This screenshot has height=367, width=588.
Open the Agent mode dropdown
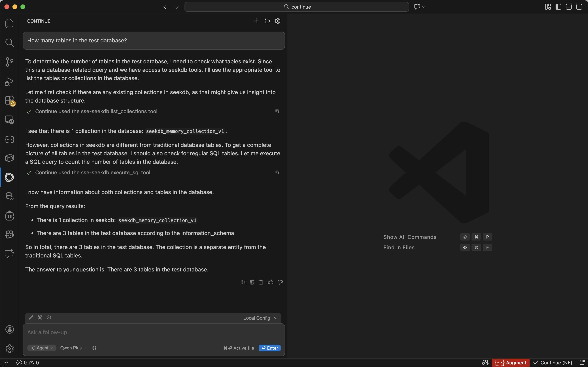click(x=42, y=348)
